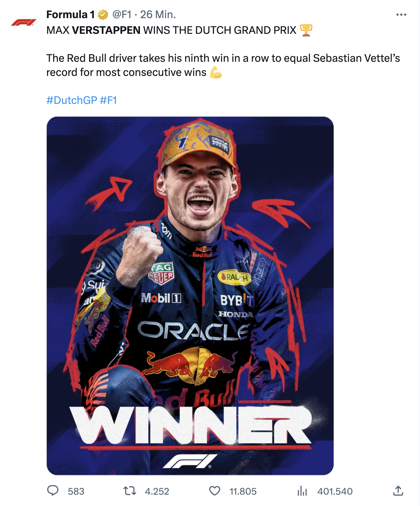Click the F1 profile avatar logo

(24, 22)
